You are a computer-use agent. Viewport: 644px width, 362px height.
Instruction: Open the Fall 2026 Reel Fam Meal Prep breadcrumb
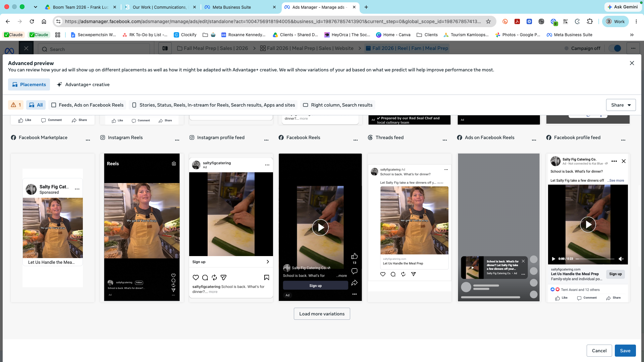[x=407, y=48]
